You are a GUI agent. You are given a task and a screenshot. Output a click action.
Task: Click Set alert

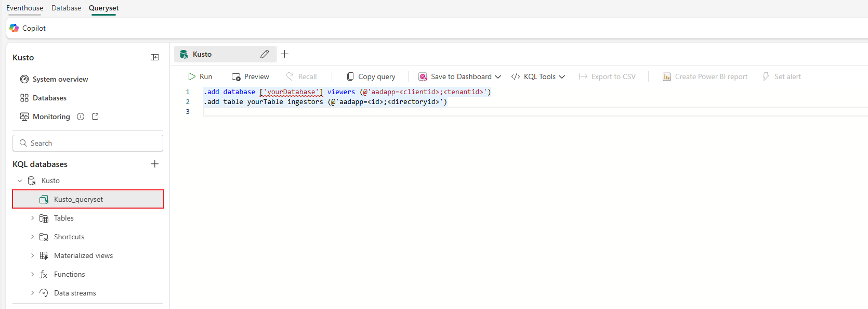click(782, 76)
